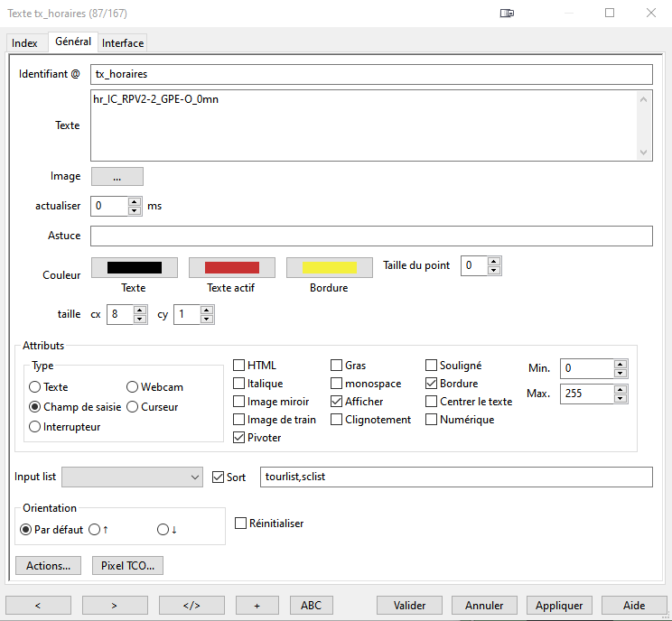Switch to the Index tab
Viewport: 672px width, 621px height.
click(x=24, y=43)
